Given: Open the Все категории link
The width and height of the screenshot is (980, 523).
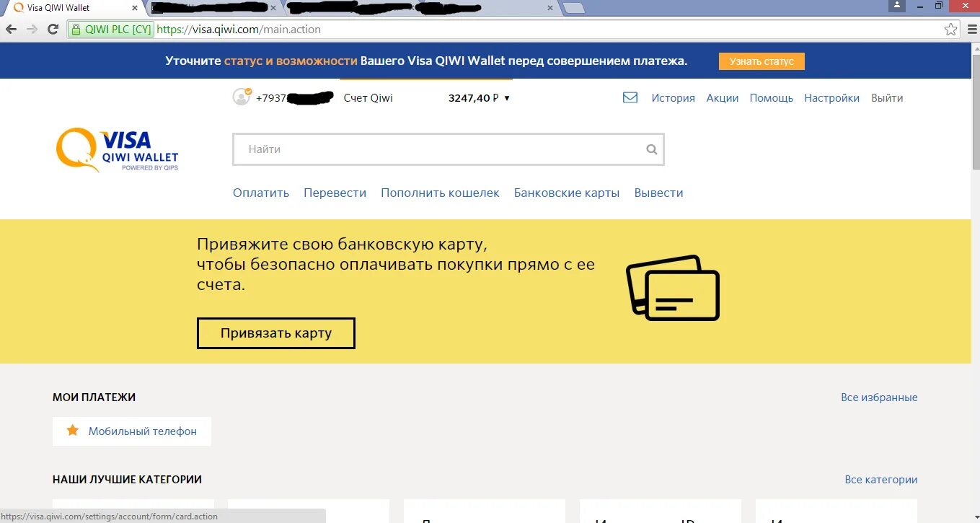Looking at the screenshot, I should (881, 480).
